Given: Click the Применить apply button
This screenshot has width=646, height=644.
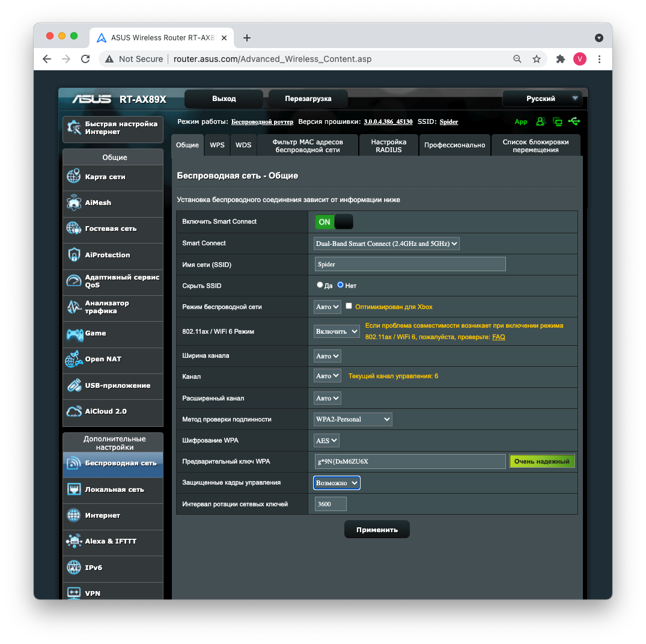Looking at the screenshot, I should (x=377, y=529).
